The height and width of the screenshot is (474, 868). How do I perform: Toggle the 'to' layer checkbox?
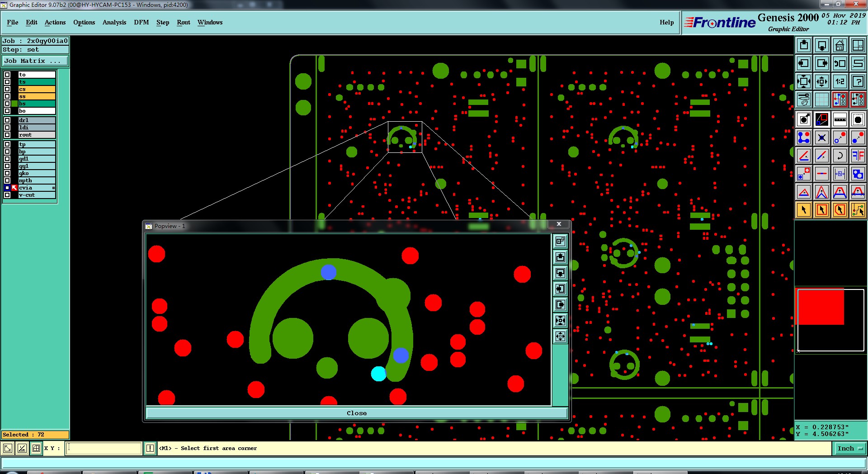(7, 75)
